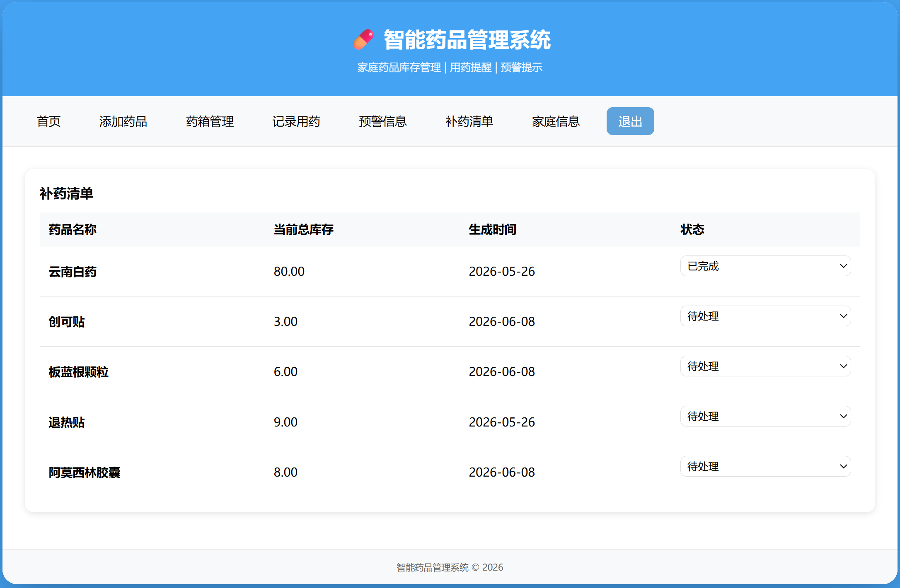
Task: Change status dropdown for 退热贴
Action: click(x=765, y=416)
